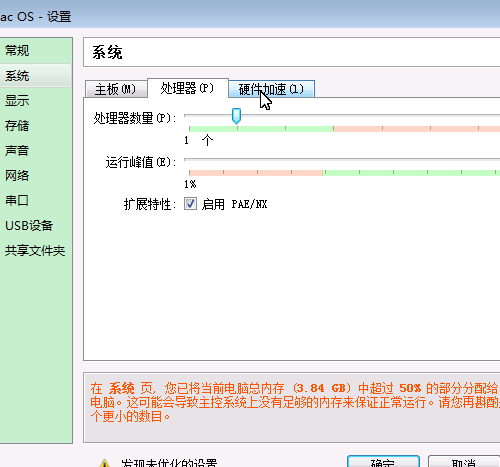Open the 声音 settings category
This screenshot has width=500, height=467.
tap(17, 151)
